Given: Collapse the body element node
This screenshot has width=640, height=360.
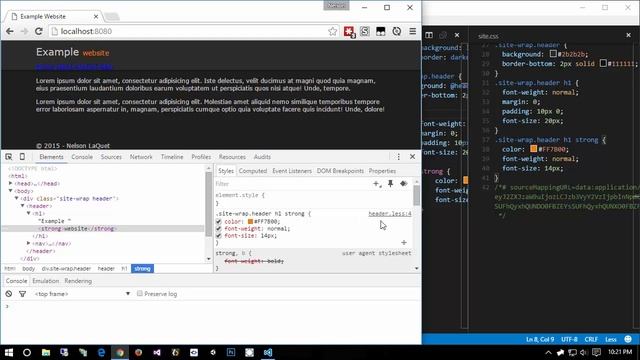Looking at the screenshot, I should click(11, 191).
